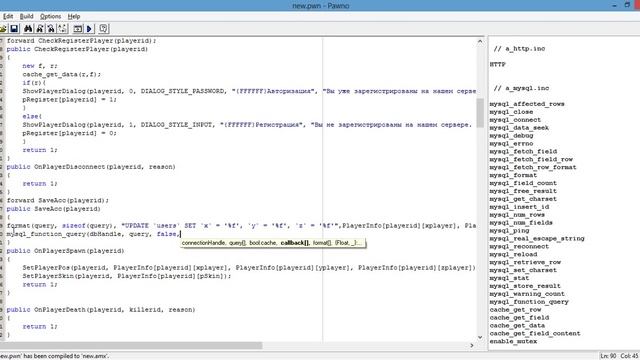
Task: Select mysql_affected_rows in the function list
Action: (527, 104)
